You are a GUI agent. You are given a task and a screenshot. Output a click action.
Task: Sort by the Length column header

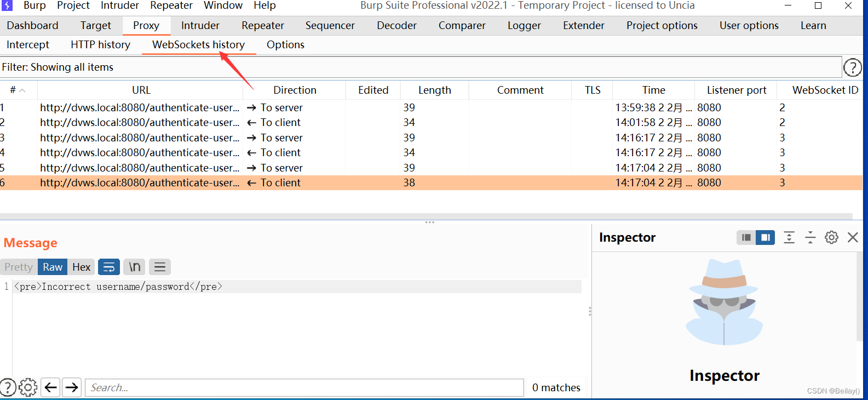[x=435, y=90]
